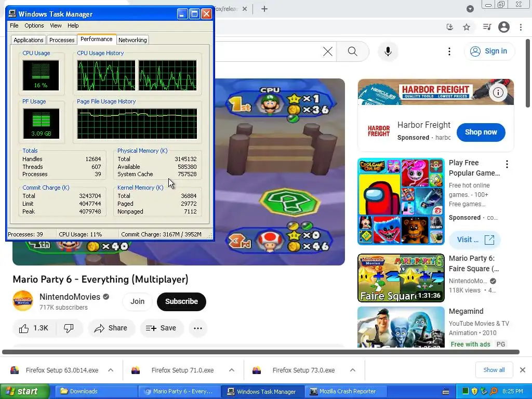
Task: Open the Play Free Popular Games thumbnail
Action: [x=401, y=202]
